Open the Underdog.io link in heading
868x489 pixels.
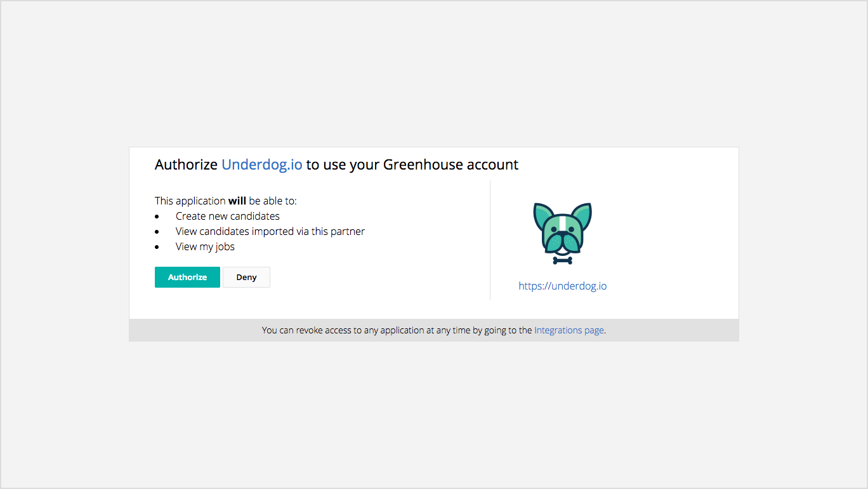click(x=262, y=165)
